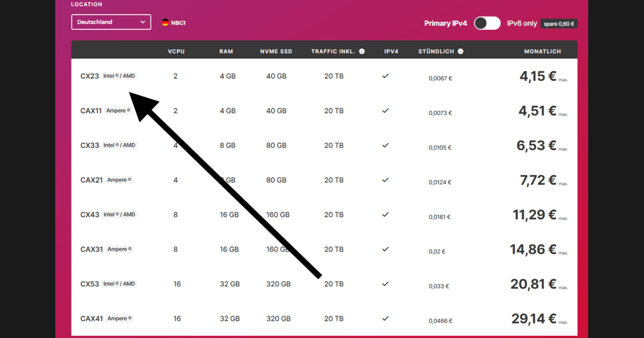The height and width of the screenshot is (338, 644).
Task: Click the 0,0067 € hourly price
Action: [x=441, y=78]
